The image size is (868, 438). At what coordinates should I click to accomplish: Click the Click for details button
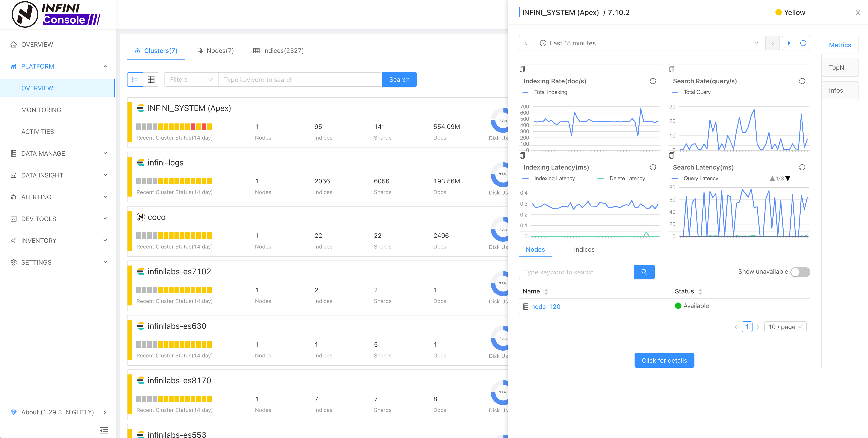664,360
